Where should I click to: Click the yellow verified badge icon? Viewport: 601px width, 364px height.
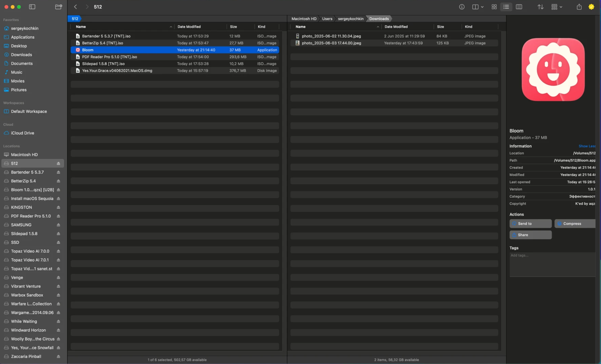click(591, 7)
